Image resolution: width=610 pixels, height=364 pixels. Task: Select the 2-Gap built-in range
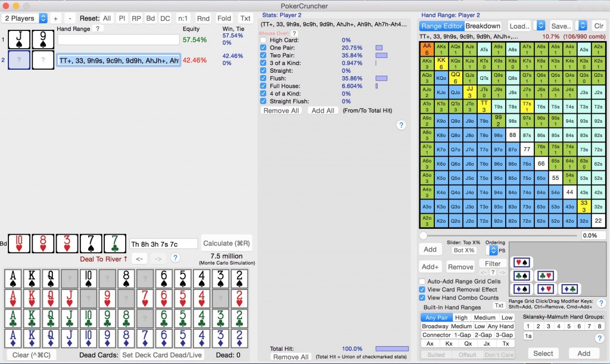[483, 335]
